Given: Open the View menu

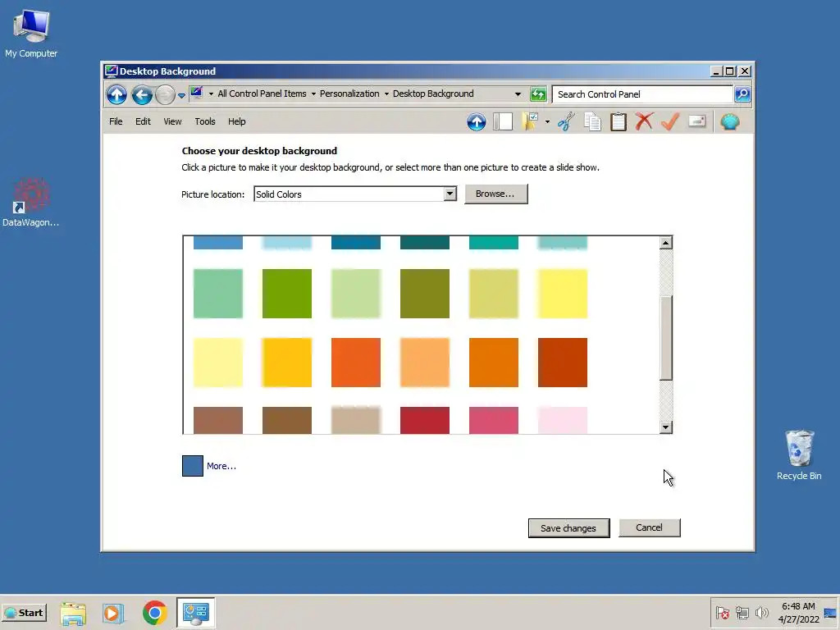Looking at the screenshot, I should [x=172, y=121].
